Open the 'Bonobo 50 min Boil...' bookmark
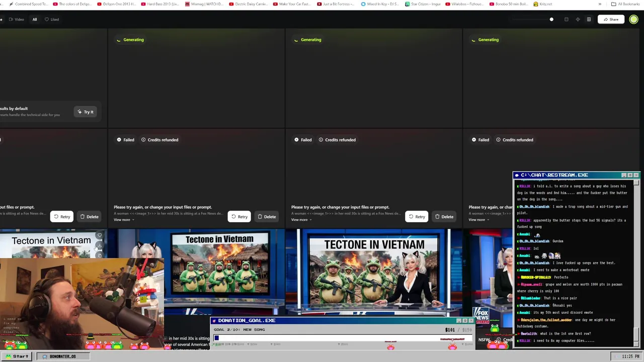Image resolution: width=644 pixels, height=362 pixels. click(x=510, y=4)
